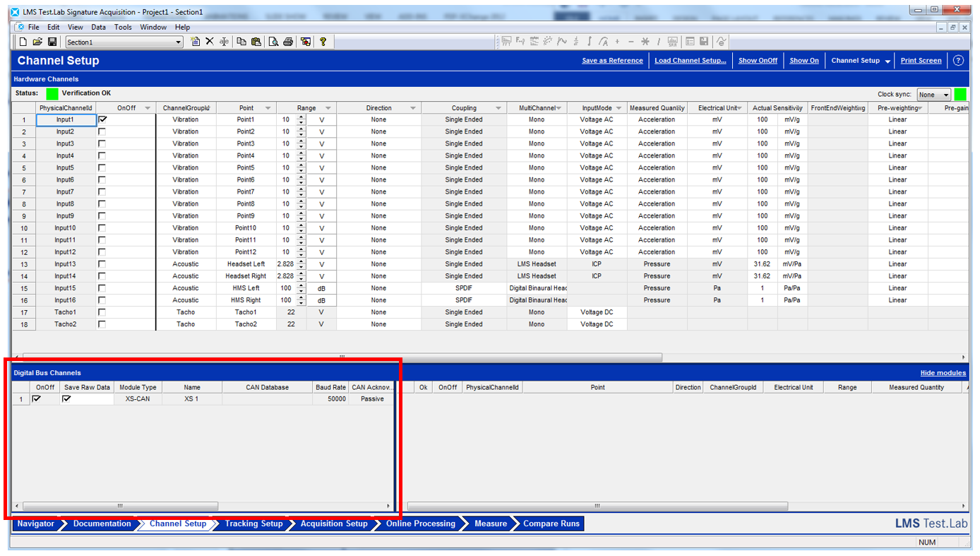Open the InputMode column filter arrow
Viewport: 980px width, 556px height.
tap(619, 108)
